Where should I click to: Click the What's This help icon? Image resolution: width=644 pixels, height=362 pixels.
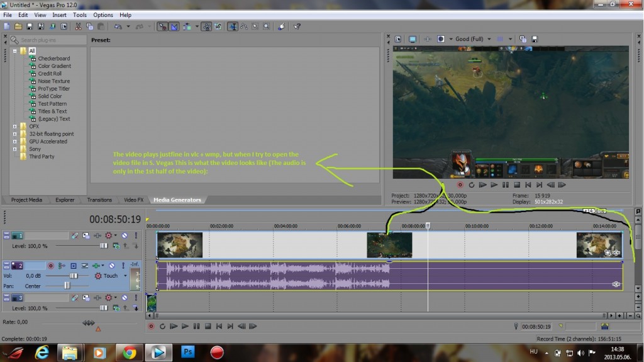(297, 26)
